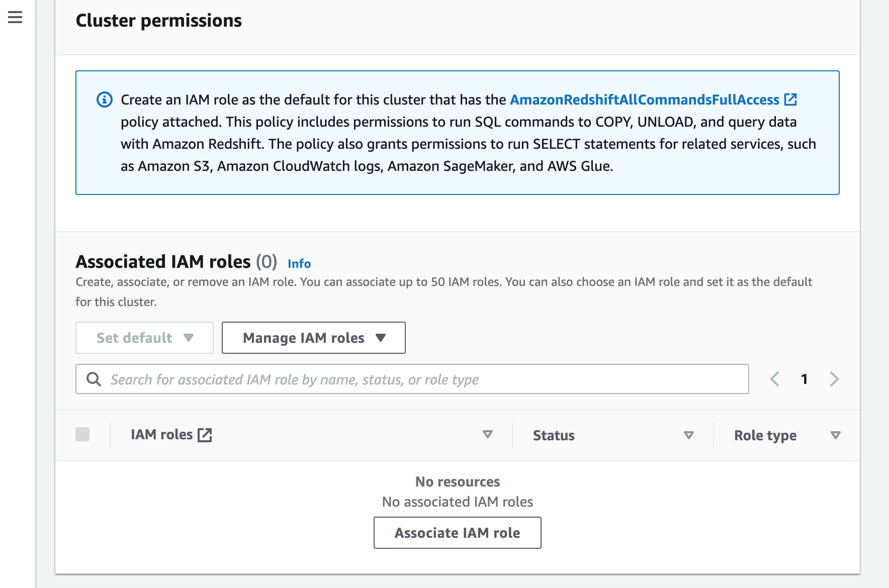Sort by the IAM roles column arrow
Viewport: 889px width, 588px height.
tap(487, 434)
